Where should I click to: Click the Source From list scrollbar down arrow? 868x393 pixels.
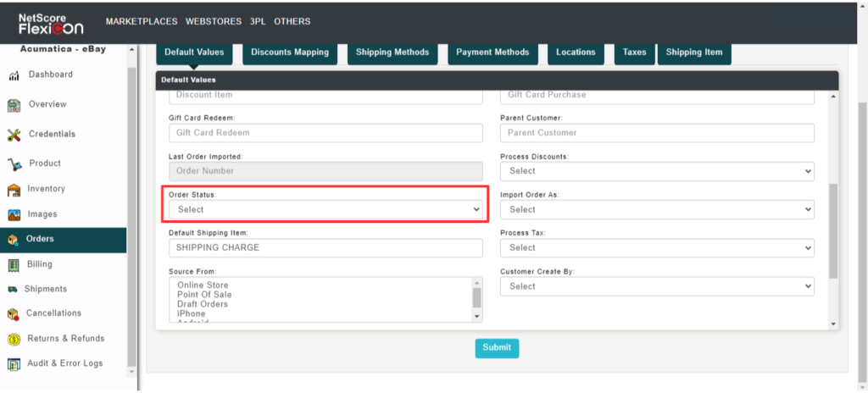pyautogui.click(x=476, y=316)
